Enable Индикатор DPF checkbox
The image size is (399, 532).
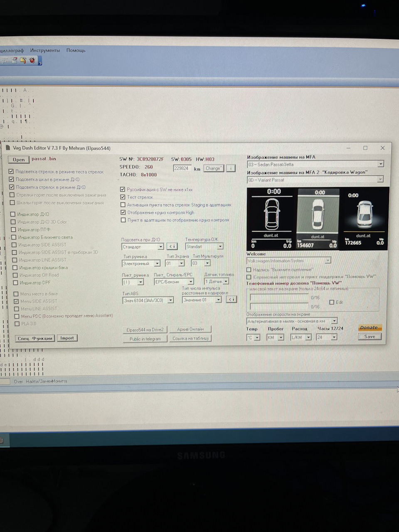coord(15,283)
